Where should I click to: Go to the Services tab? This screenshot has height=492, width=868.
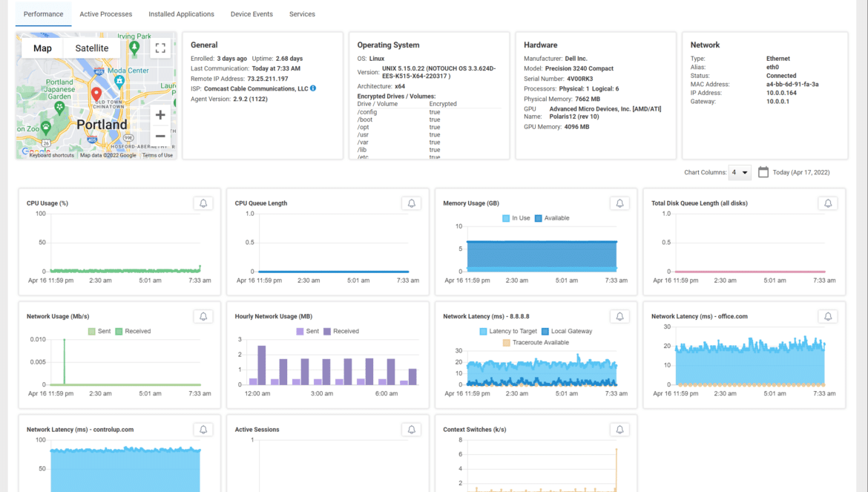pos(302,14)
